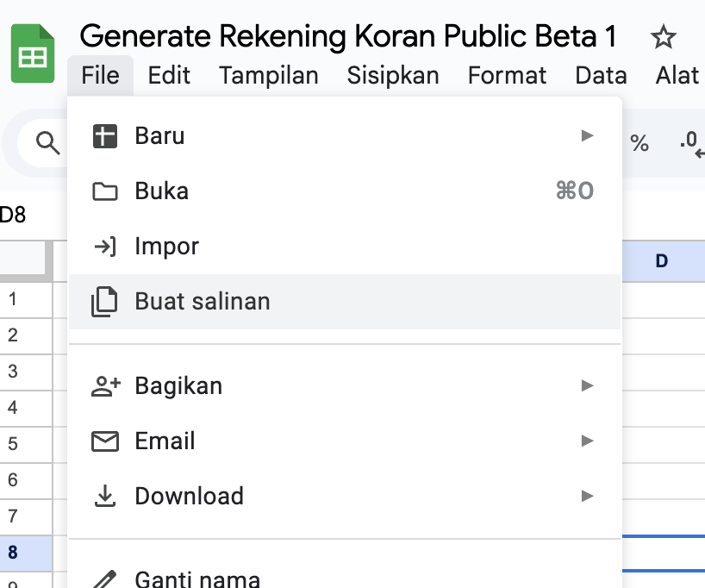Select column D header
Screen dimensions: 705x588
(x=663, y=261)
